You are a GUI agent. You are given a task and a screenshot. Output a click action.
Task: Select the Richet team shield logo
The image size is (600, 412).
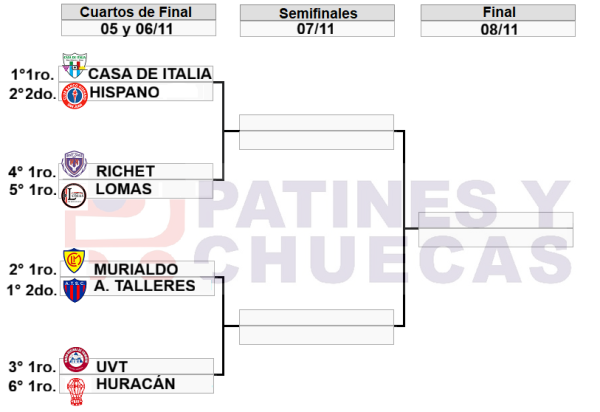74,164
